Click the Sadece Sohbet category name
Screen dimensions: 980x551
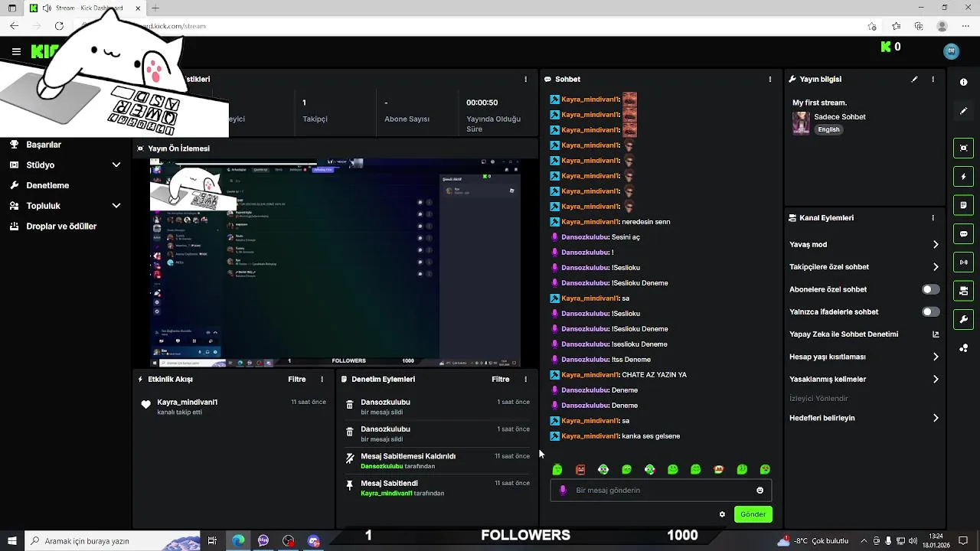point(840,117)
